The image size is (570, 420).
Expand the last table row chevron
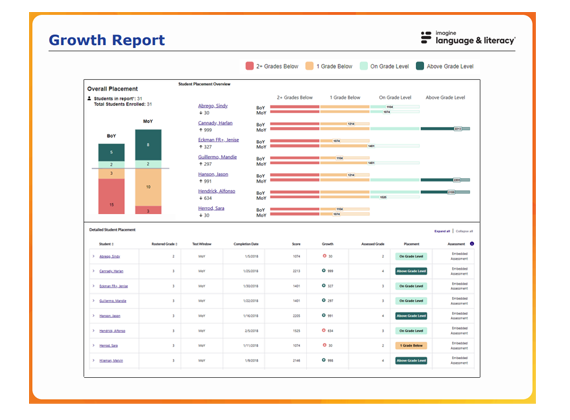click(93, 360)
